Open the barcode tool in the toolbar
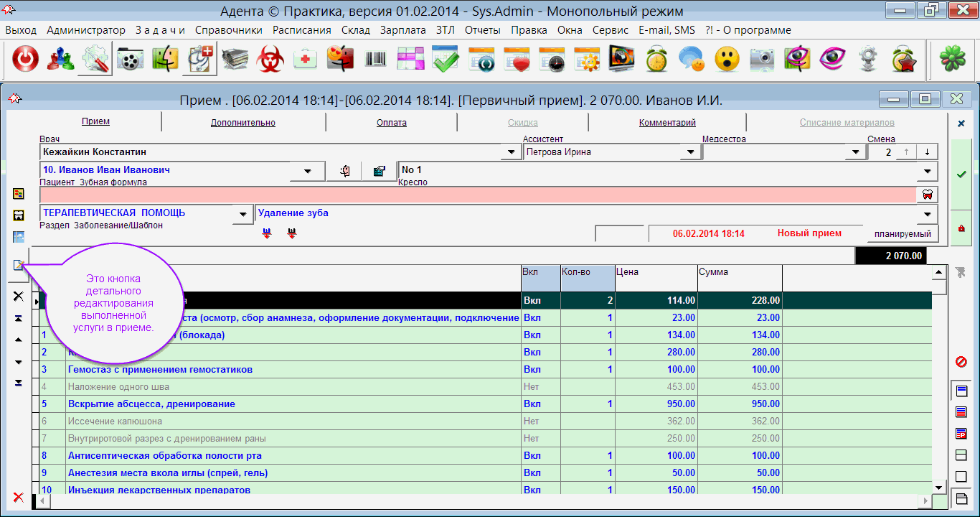Image resolution: width=980 pixels, height=517 pixels. [376, 60]
